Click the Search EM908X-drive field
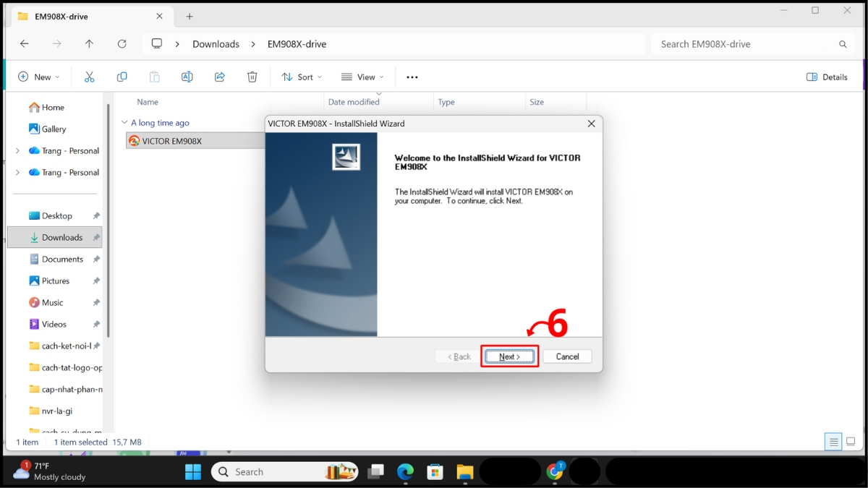Viewport: 868px width, 488px height. click(753, 44)
